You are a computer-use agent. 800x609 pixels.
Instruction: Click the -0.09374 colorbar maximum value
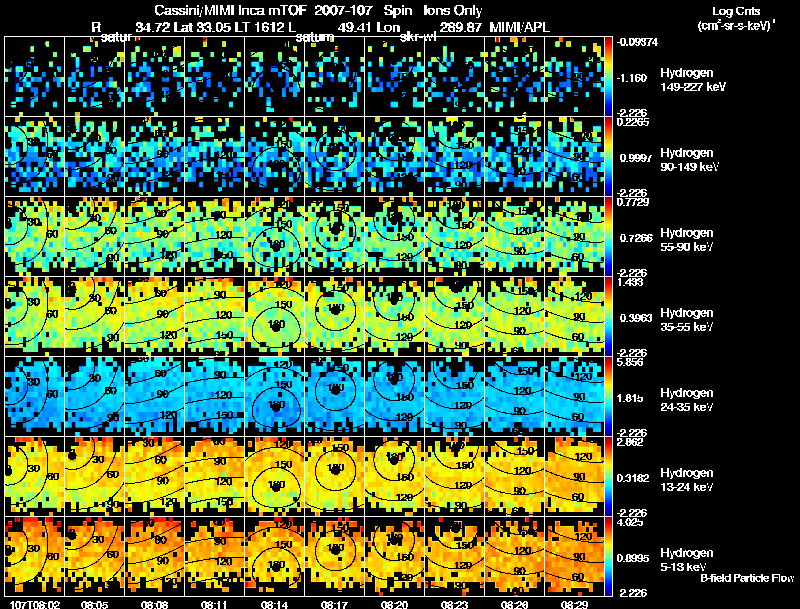[637, 42]
